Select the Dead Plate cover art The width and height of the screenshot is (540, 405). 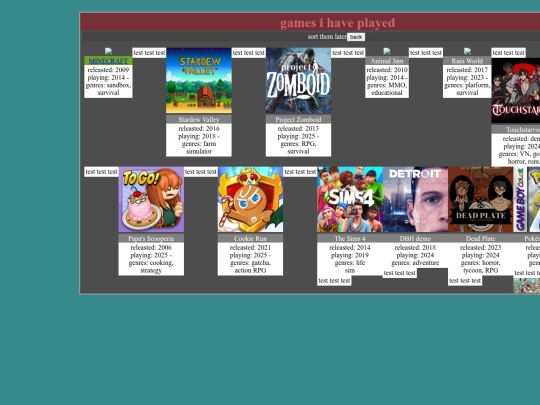[x=481, y=199]
